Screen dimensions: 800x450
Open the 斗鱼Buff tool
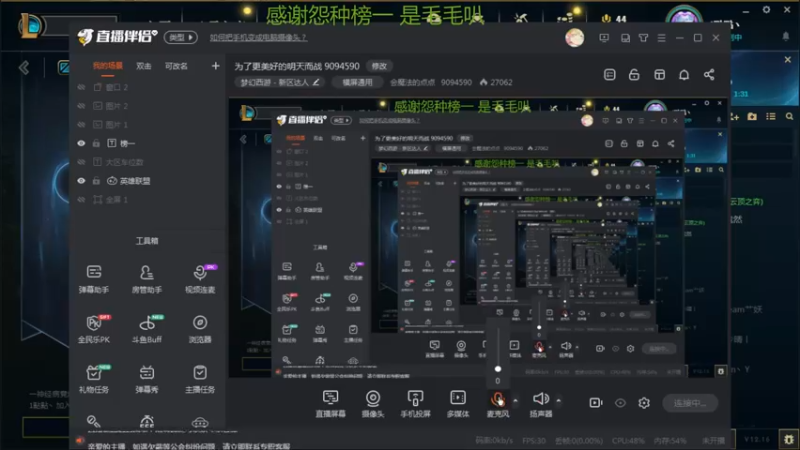147,329
